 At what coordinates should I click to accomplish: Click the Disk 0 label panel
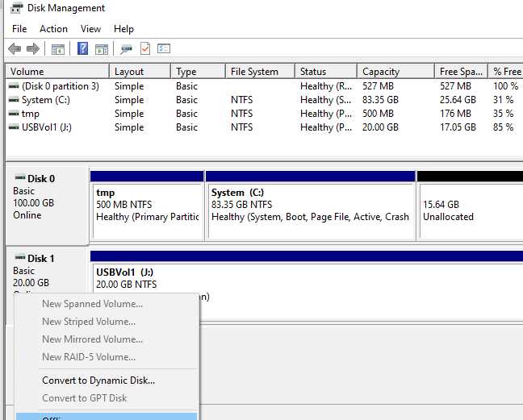[x=47, y=204]
